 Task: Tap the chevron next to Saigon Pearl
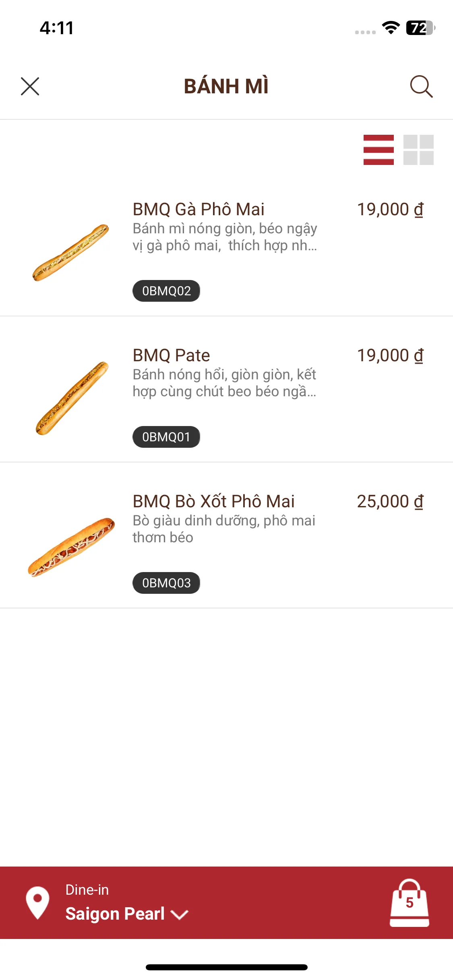[180, 915]
